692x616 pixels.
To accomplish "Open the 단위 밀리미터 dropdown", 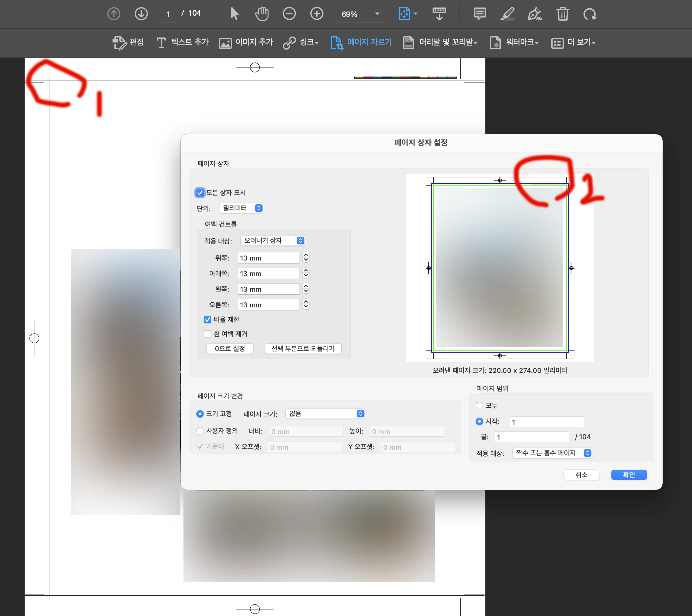I will [241, 208].
